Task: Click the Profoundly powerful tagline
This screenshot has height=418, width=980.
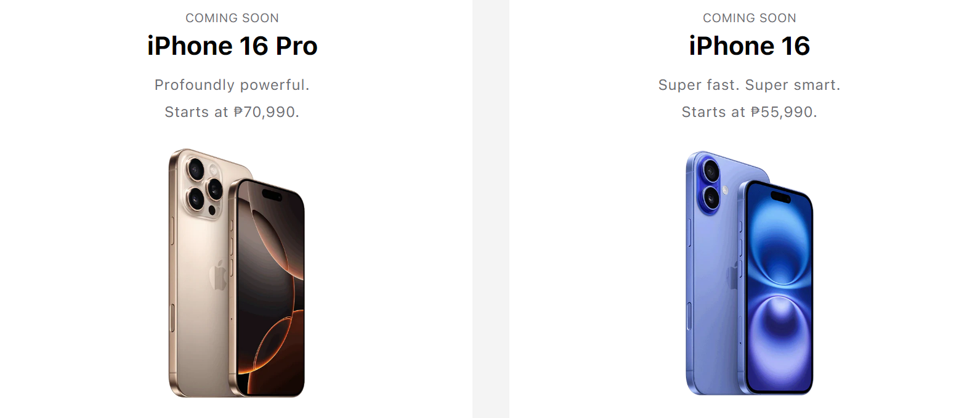Action: 232,85
